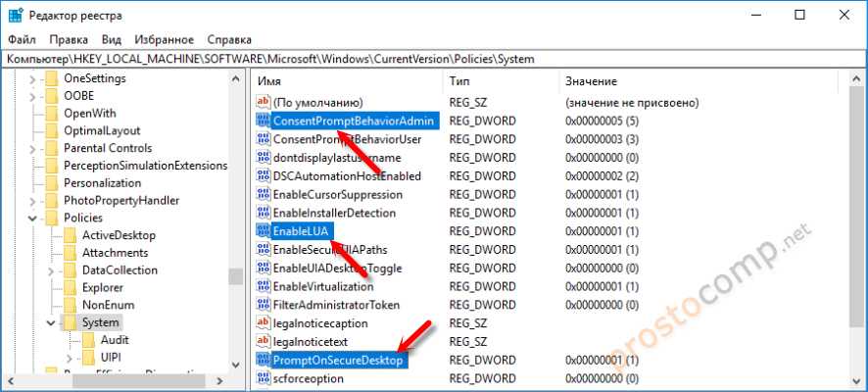Open the Файл menu
This screenshot has height=392, width=868.
pos(21,40)
